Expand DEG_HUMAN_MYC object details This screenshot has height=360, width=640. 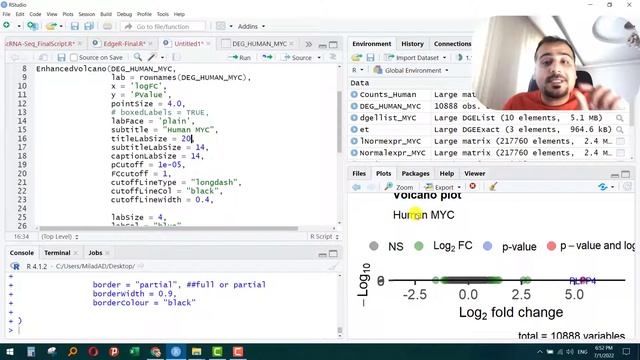(x=354, y=106)
